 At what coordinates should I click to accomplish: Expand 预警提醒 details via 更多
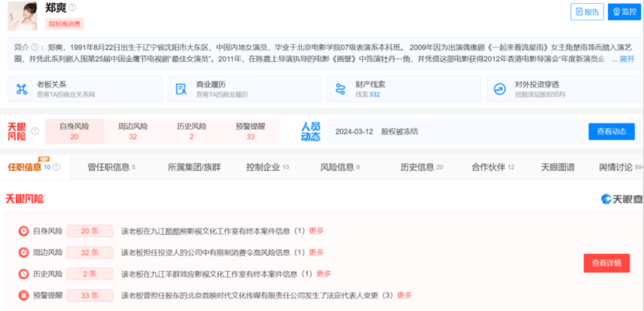coord(405,295)
